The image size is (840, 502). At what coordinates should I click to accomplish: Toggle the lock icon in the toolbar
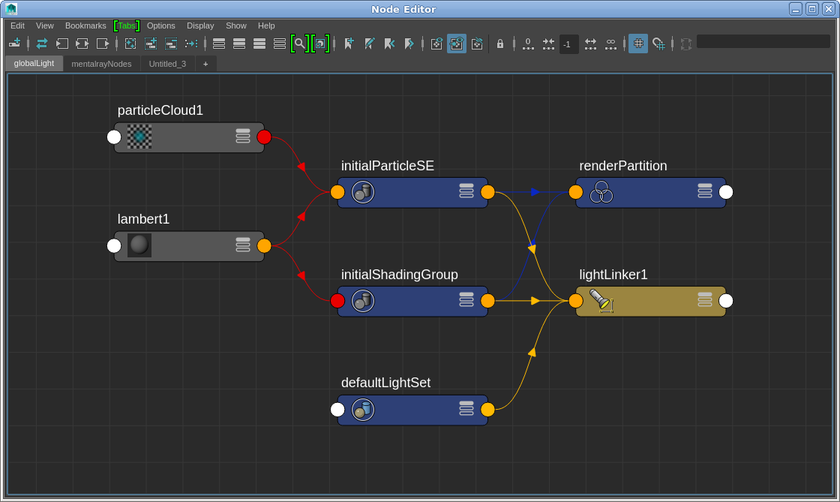(x=500, y=44)
